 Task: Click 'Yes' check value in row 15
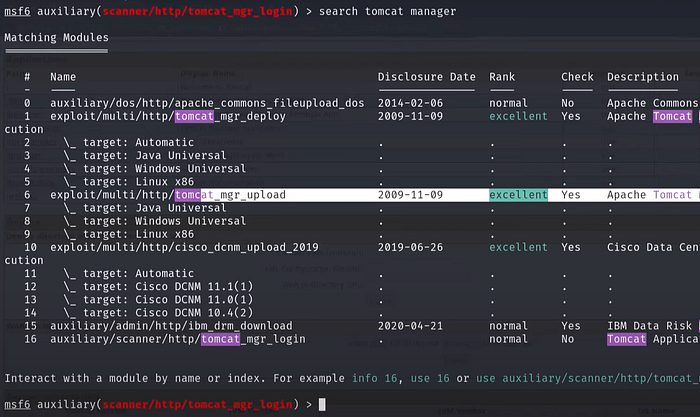[x=571, y=326]
